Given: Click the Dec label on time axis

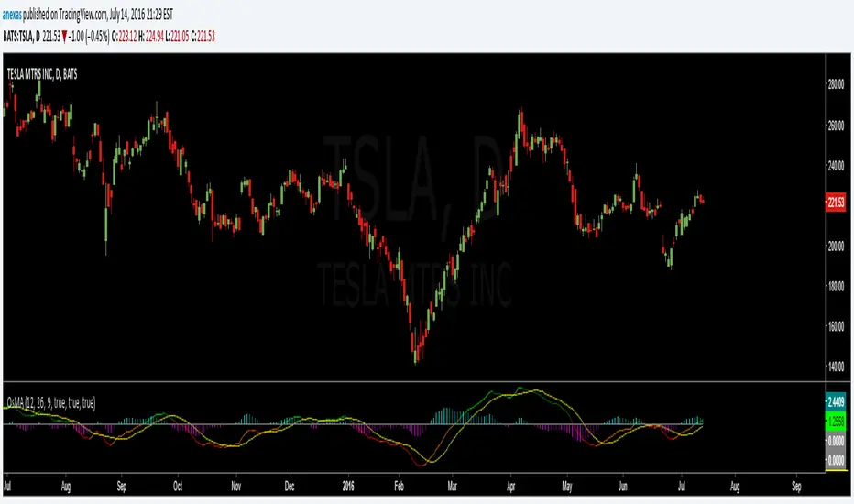Looking at the screenshot, I should pyautogui.click(x=290, y=486).
